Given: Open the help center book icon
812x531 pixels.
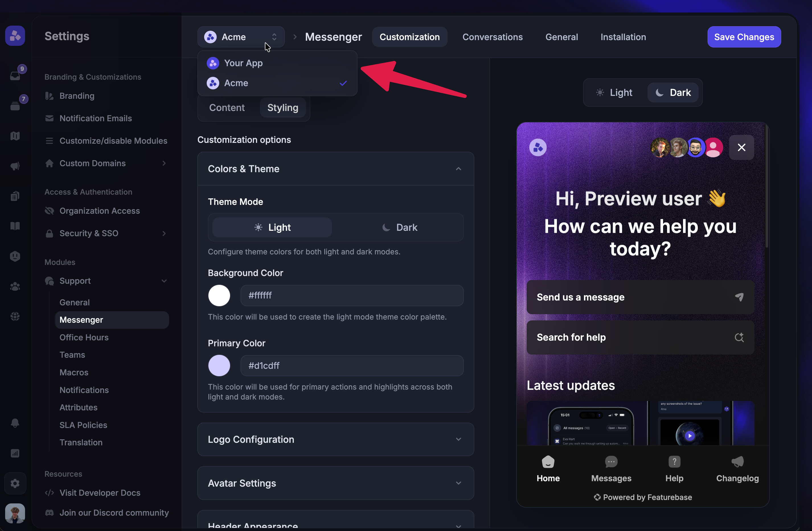Looking at the screenshot, I should (15, 226).
